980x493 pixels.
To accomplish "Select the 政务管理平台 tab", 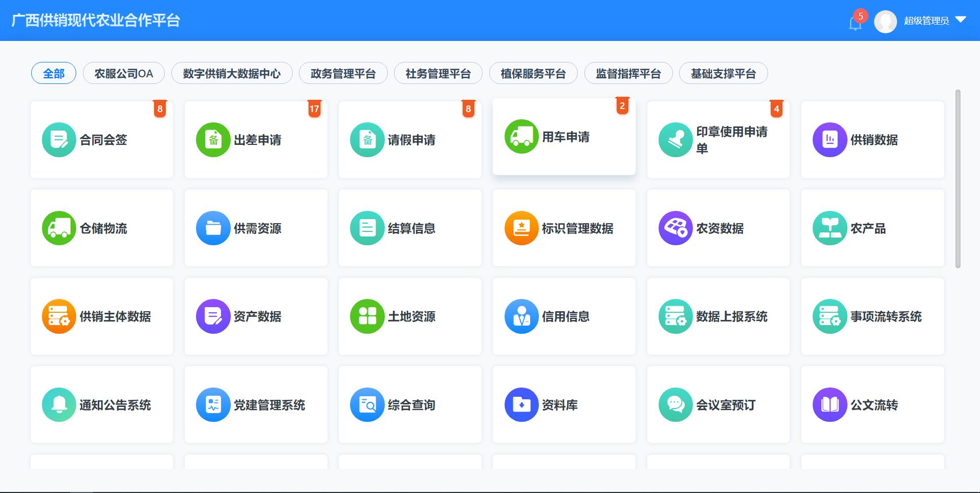I will coord(343,73).
